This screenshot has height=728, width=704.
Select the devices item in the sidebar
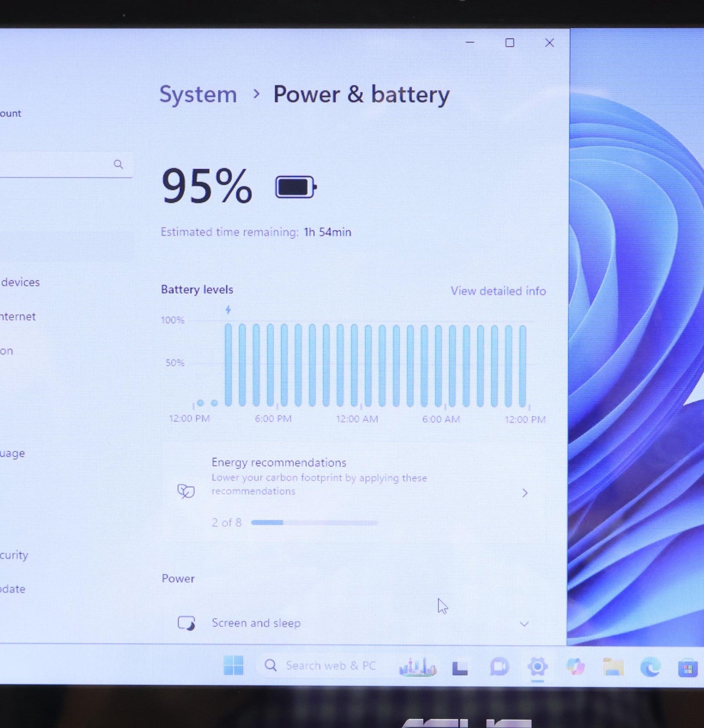pyautogui.click(x=20, y=282)
